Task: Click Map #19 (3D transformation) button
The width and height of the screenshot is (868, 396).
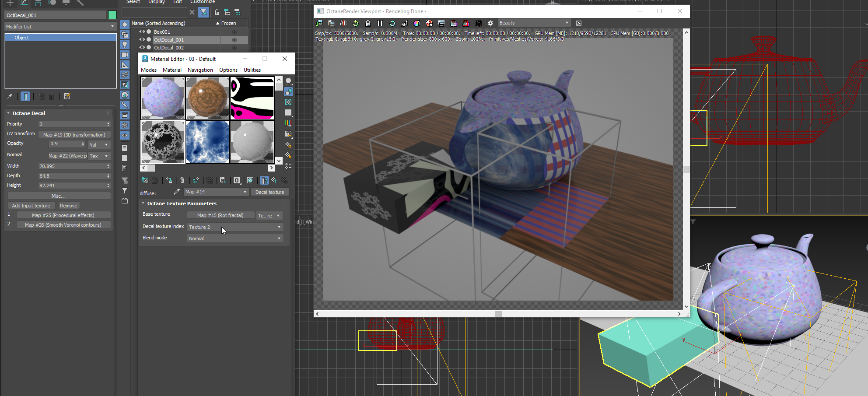Action: point(74,135)
